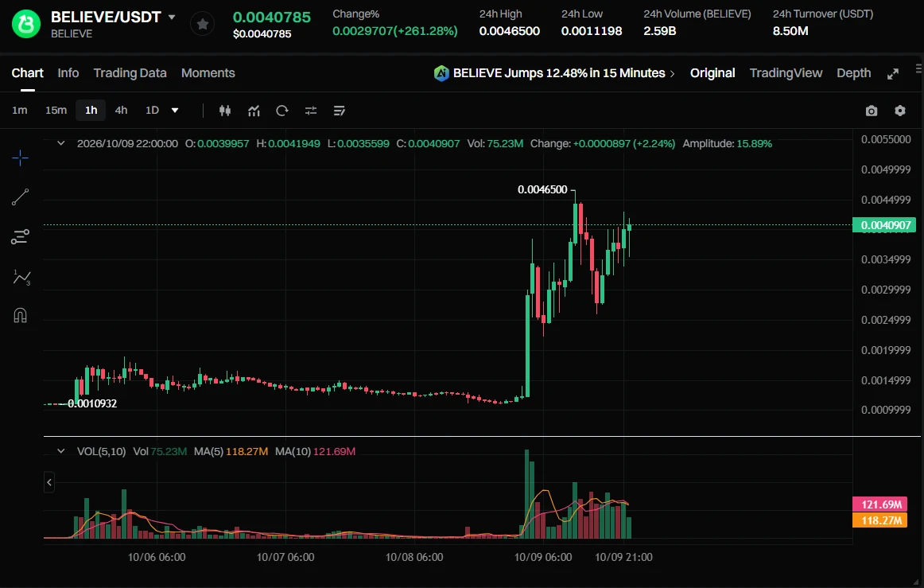The height and width of the screenshot is (588, 924).
Task: Select the 1h timeframe
Action: point(91,111)
